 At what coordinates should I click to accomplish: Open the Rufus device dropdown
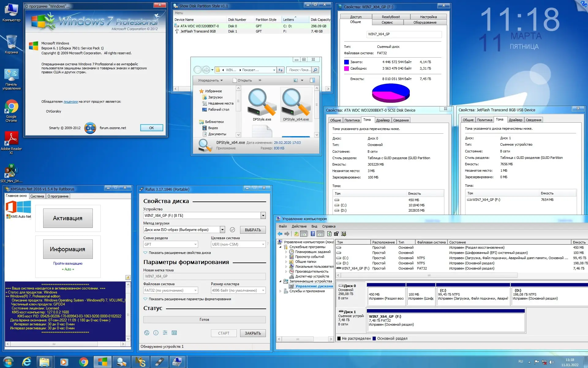263,216
